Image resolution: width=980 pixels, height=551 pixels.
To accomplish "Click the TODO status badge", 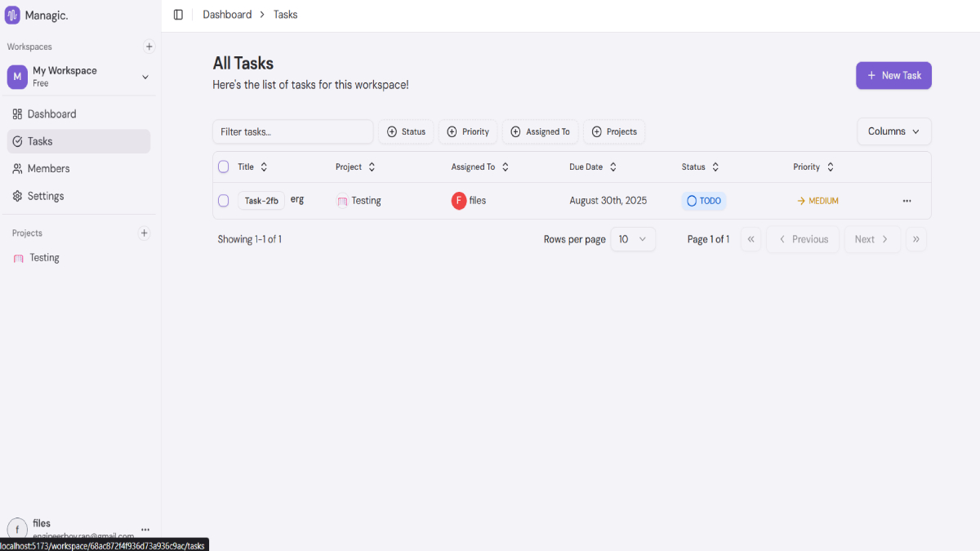I will [703, 200].
